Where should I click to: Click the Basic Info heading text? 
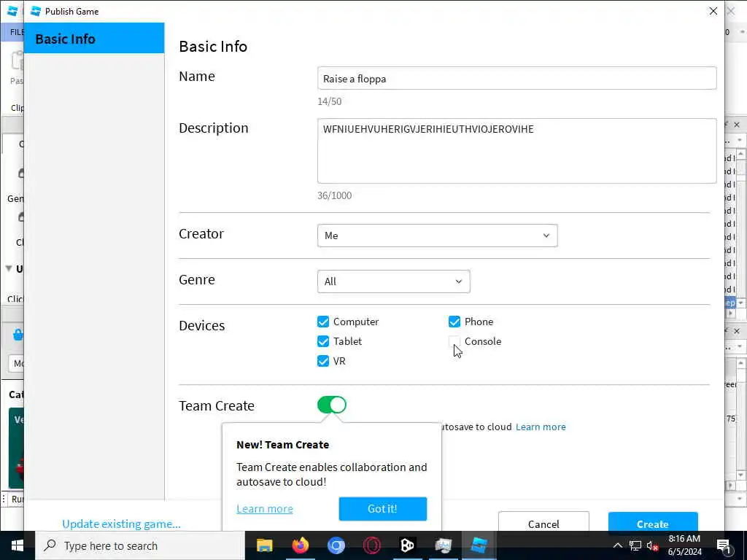(x=213, y=46)
